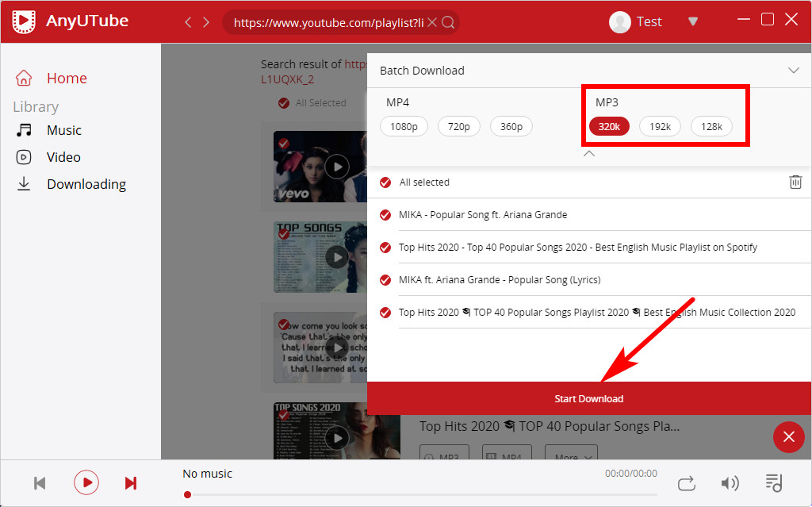Deselect 'MIKA - Popular Song ft. Ariana Grande'
Viewport: 812px width, 507px height.
(385, 215)
